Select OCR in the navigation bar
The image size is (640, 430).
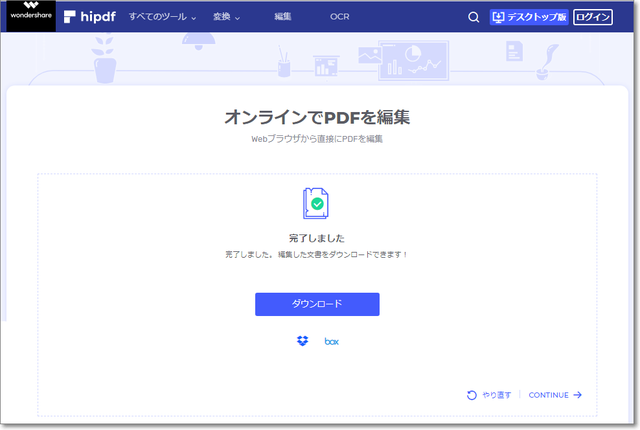[x=340, y=17]
